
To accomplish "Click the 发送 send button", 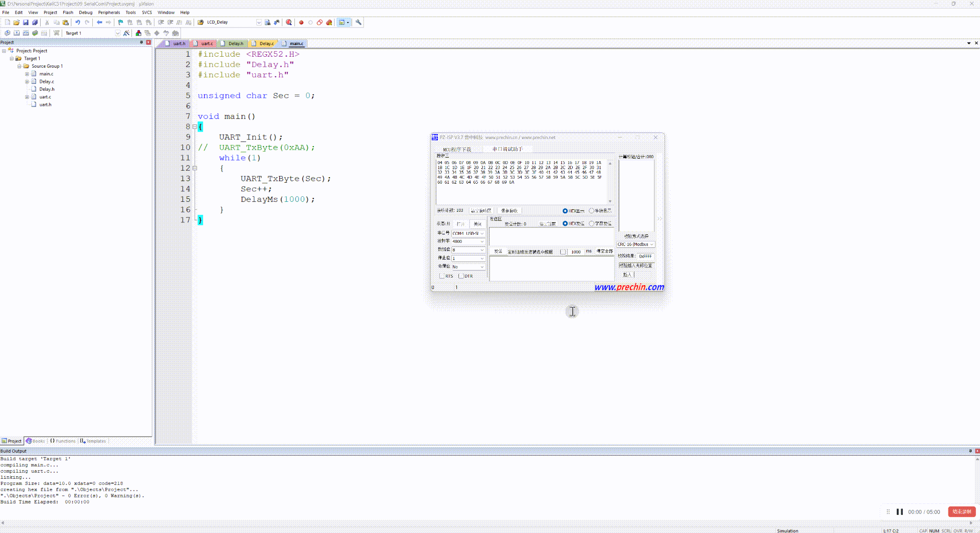I will click(498, 251).
